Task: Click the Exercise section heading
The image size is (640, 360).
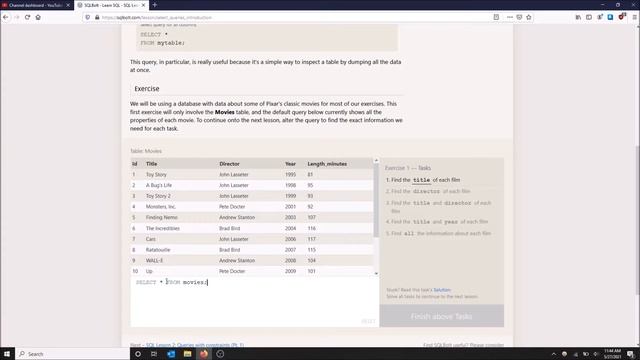Action: [x=147, y=89]
